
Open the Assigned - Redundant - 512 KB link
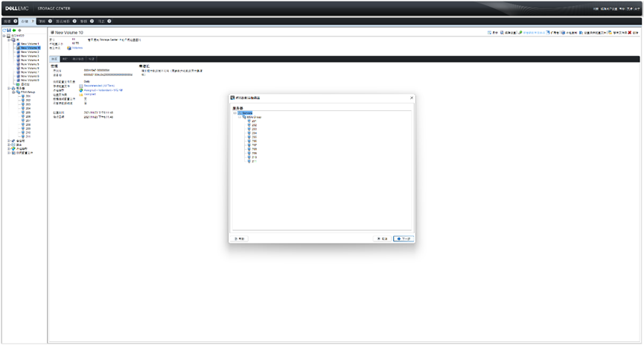pos(103,89)
